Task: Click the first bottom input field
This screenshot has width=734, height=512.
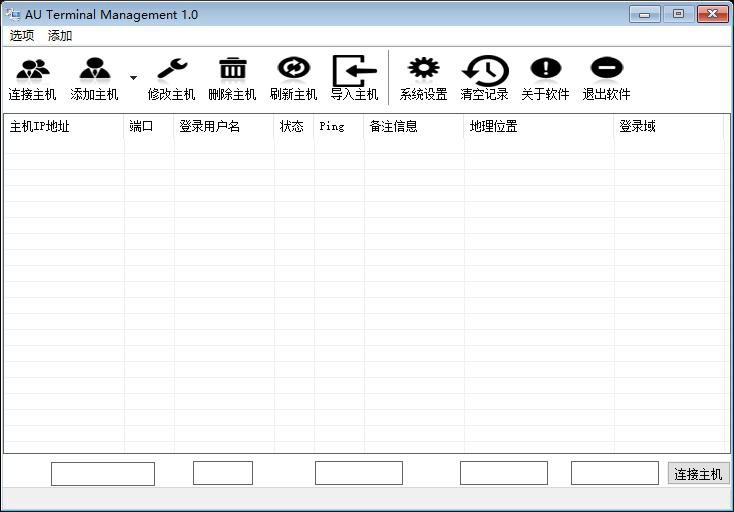Action: pyautogui.click(x=103, y=473)
